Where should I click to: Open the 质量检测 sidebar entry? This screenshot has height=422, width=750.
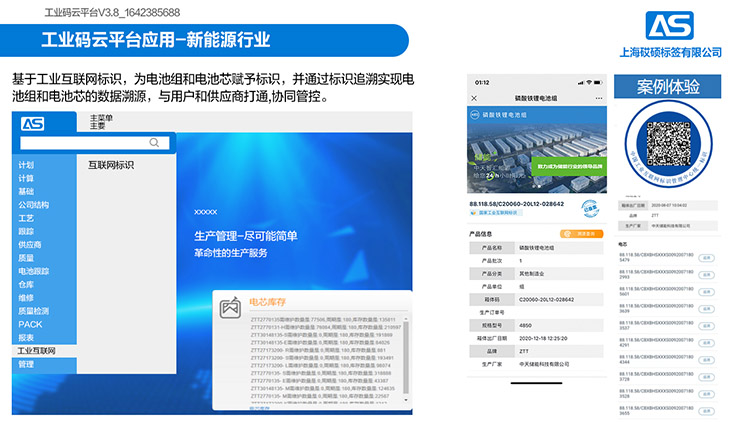coord(33,311)
